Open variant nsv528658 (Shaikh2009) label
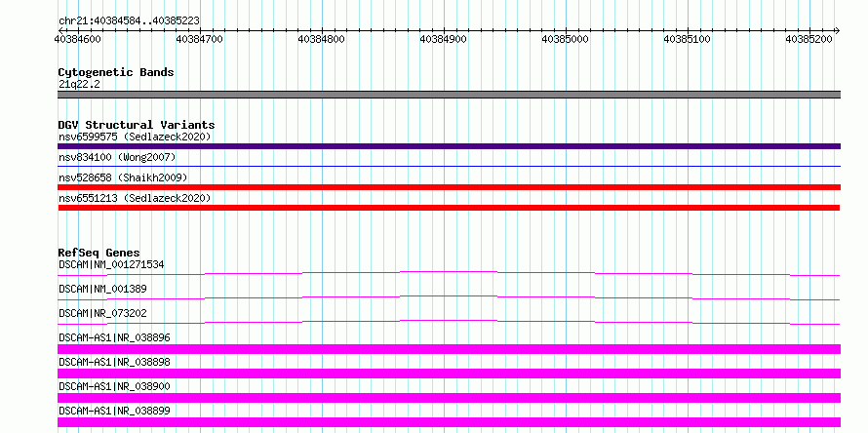 [123, 177]
